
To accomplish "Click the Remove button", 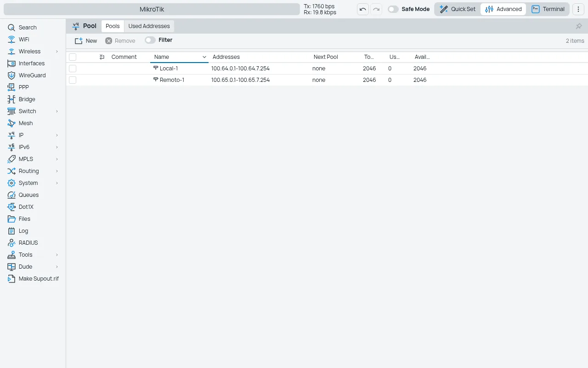I will point(120,40).
